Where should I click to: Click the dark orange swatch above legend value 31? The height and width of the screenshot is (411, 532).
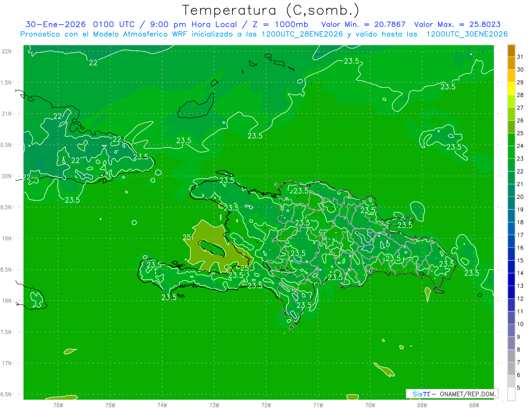[x=511, y=51]
